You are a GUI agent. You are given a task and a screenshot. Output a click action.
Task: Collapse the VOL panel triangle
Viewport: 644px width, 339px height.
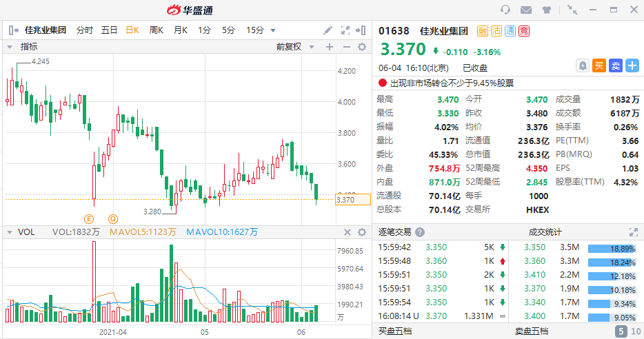point(10,232)
